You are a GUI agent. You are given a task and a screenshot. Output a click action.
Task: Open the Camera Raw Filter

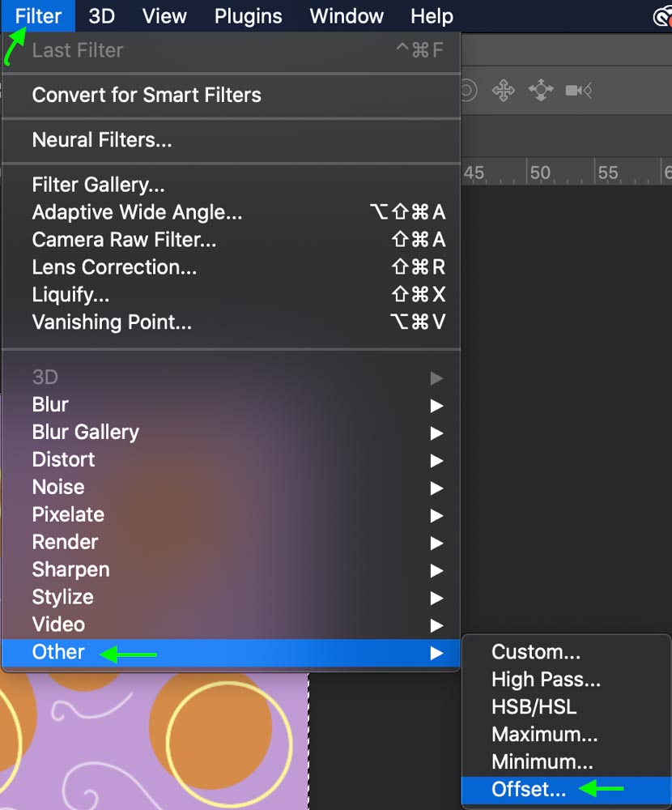pos(124,240)
